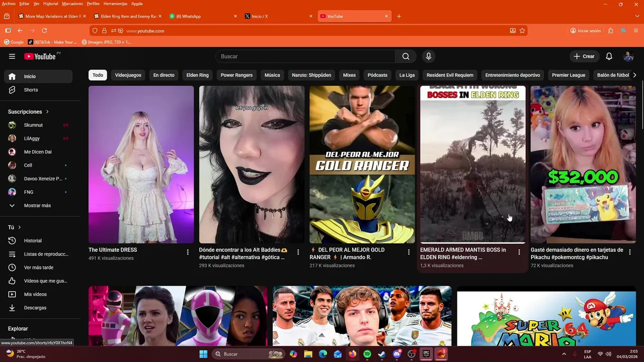
Task: Switch to the Inicio / X tab
Action: [x=279, y=16]
